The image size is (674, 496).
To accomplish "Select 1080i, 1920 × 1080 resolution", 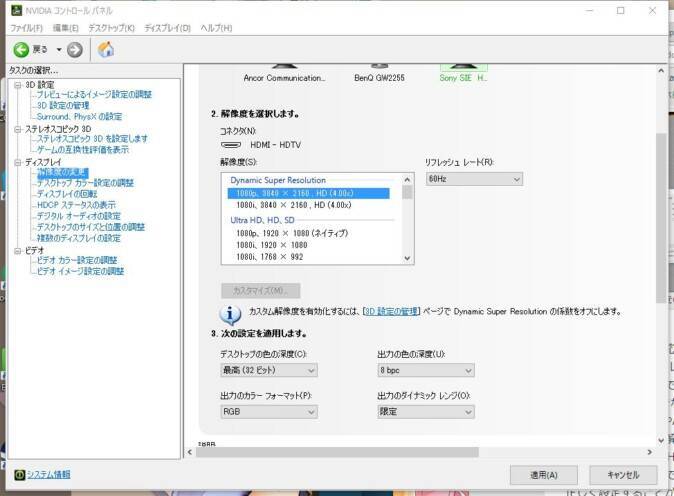I will [272, 245].
